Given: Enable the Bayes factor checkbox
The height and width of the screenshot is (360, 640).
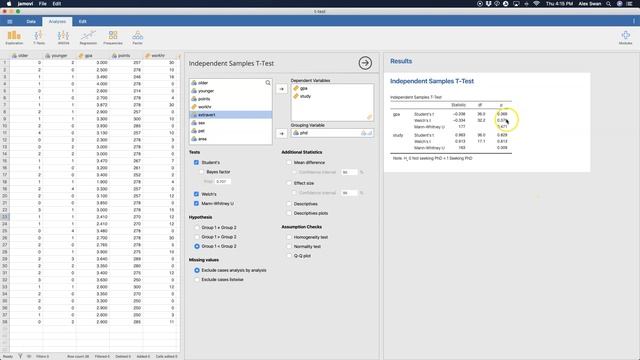Looking at the screenshot, I should 202,172.
